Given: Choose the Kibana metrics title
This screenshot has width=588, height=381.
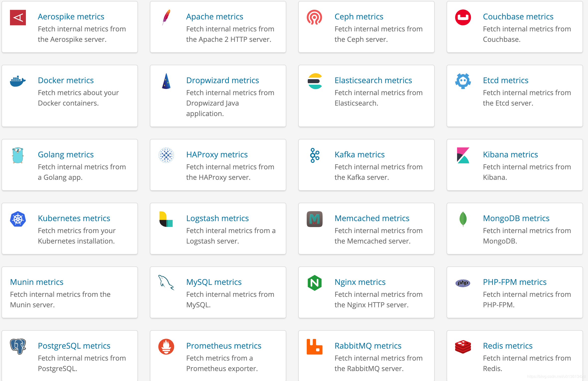Looking at the screenshot, I should pyautogui.click(x=510, y=154).
